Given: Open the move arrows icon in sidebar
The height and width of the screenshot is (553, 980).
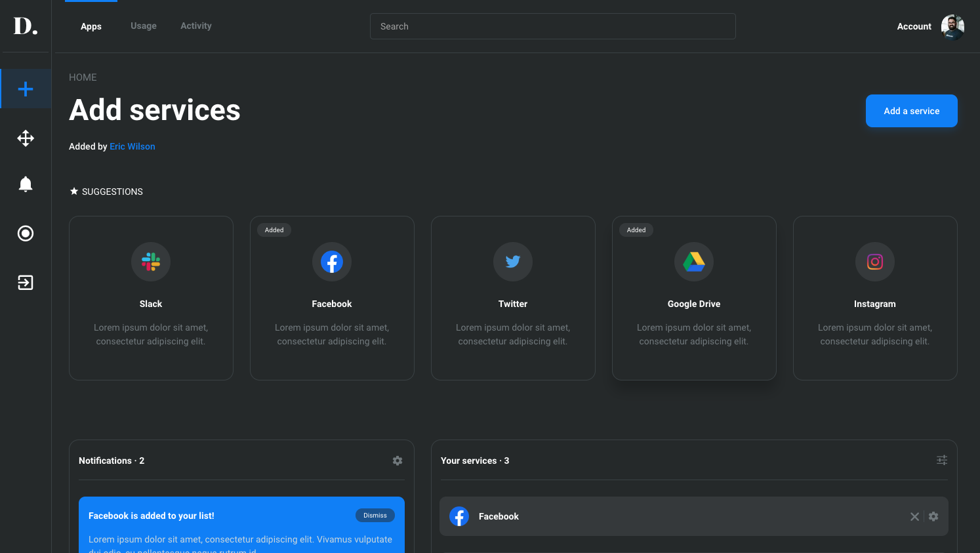Looking at the screenshot, I should tap(26, 138).
